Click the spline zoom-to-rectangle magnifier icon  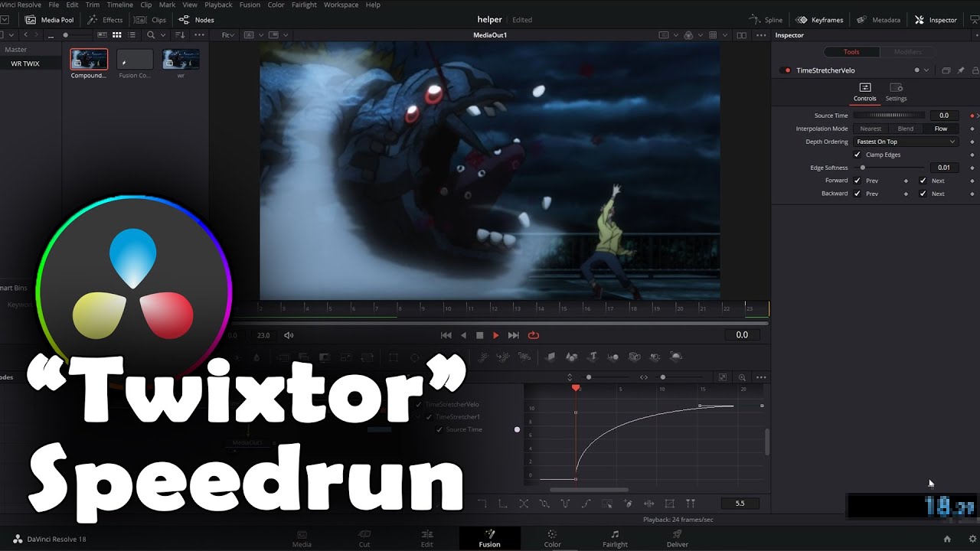click(x=742, y=377)
